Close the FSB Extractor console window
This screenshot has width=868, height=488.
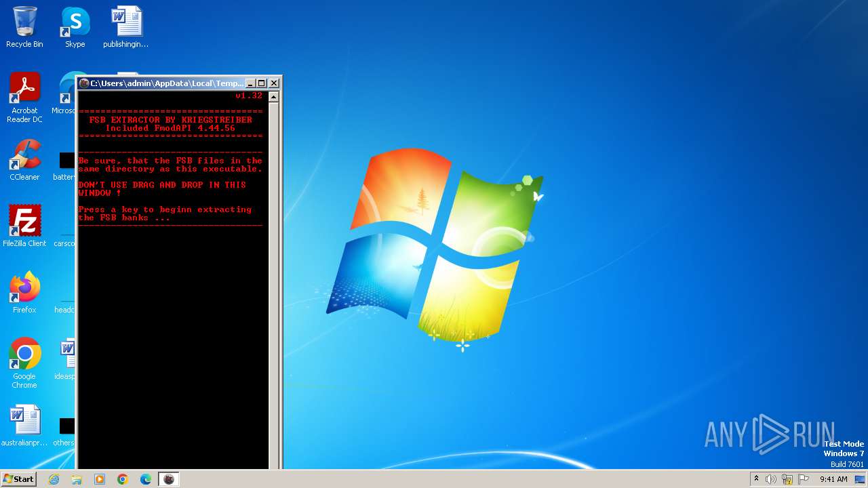[x=274, y=83]
